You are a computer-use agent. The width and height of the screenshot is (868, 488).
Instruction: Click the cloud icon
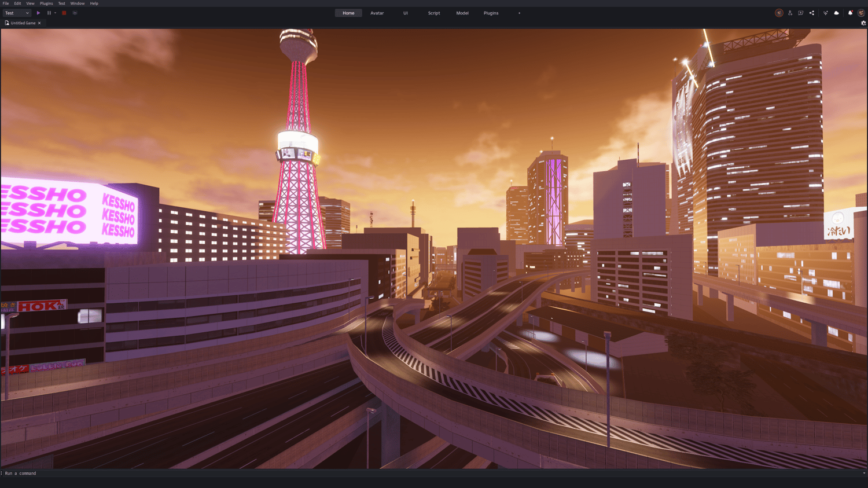pos(837,13)
